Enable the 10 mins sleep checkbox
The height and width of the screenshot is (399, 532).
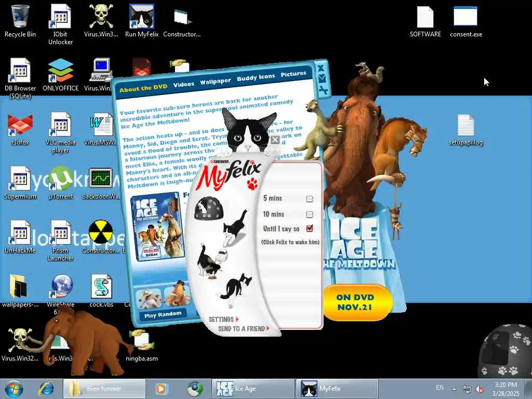click(x=310, y=215)
